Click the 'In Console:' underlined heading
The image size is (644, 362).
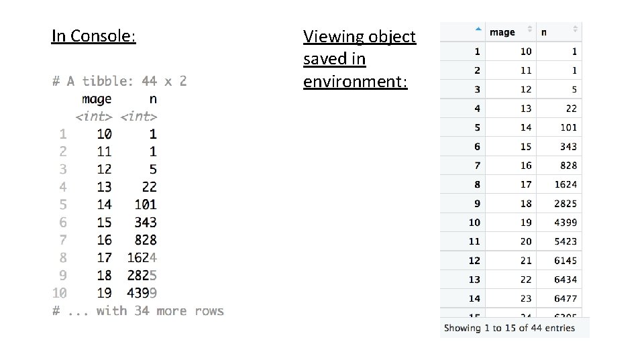tap(93, 36)
